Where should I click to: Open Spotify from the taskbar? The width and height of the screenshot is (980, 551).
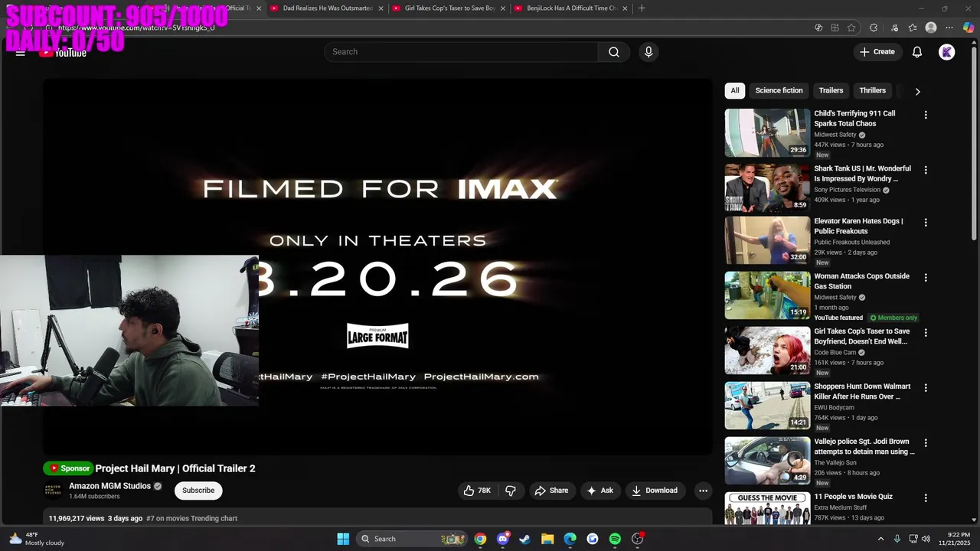tap(615, 539)
